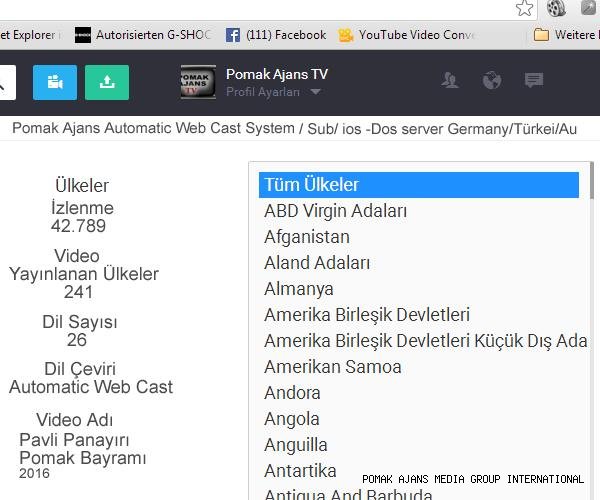This screenshot has height=500, width=600.
Task: Open the messages chat bubble icon
Action: pyautogui.click(x=534, y=81)
